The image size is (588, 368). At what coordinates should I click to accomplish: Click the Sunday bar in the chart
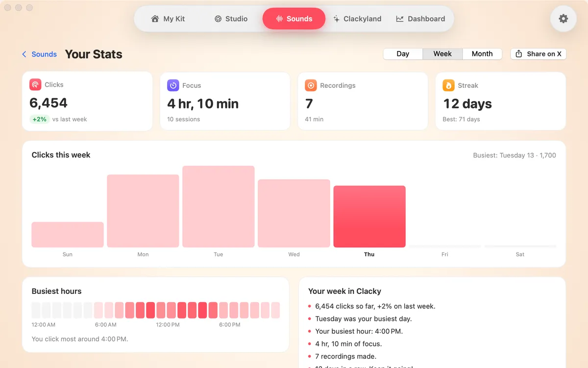[68, 235]
